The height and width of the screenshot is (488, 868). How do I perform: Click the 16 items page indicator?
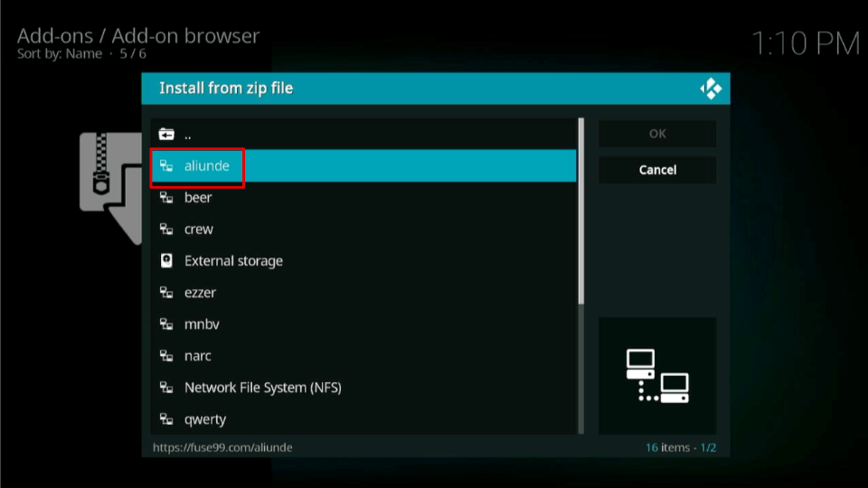pos(680,447)
